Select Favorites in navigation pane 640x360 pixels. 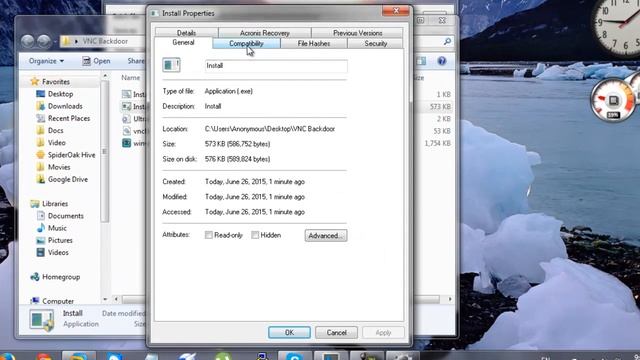pos(56,82)
